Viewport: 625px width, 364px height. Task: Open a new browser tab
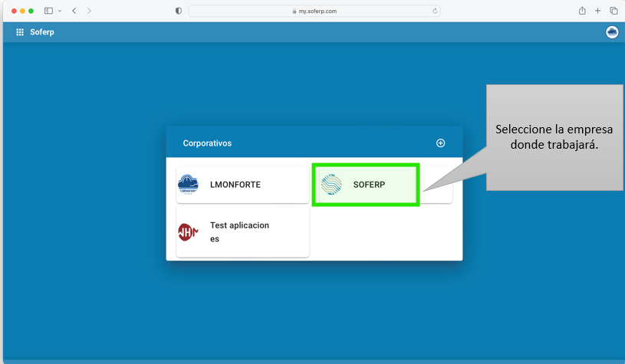[597, 11]
